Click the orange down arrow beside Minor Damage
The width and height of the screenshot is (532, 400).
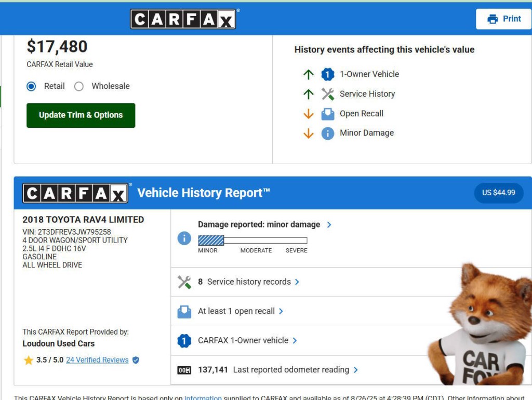[x=309, y=134]
